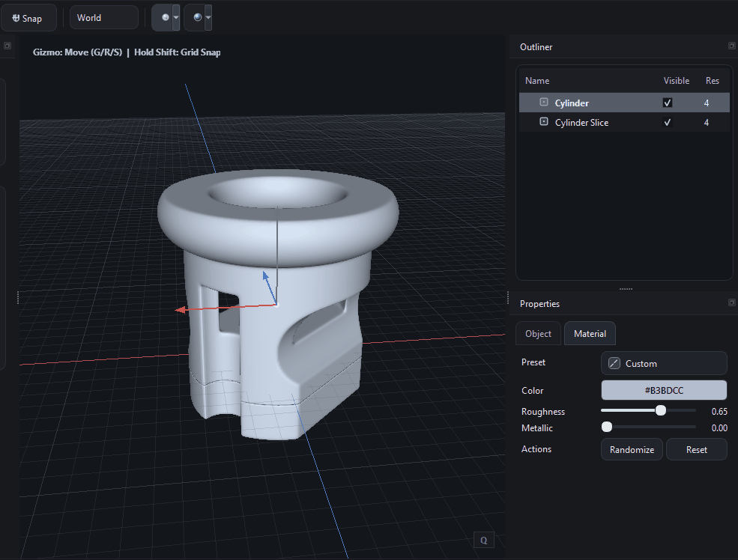
Task: Float the Outliner panel via corner icon
Action: pyautogui.click(x=731, y=46)
